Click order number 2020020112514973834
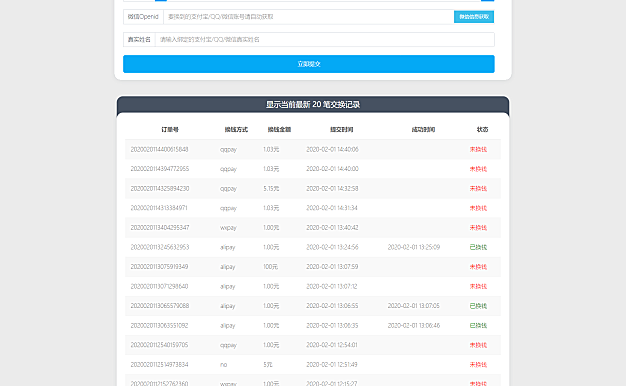Screen dimensions: 626x386 (x=159, y=364)
